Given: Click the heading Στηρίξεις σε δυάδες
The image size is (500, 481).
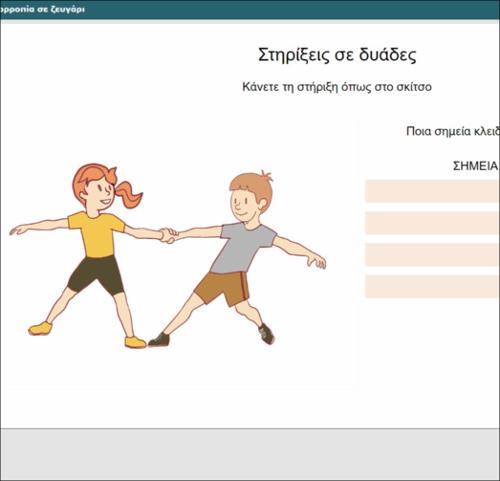Looking at the screenshot, I should 337,55.
